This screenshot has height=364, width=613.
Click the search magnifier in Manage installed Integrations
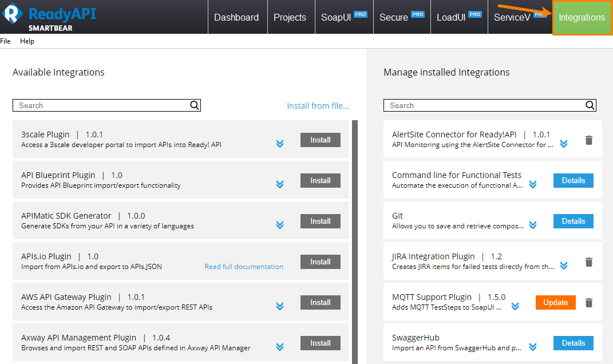point(590,105)
